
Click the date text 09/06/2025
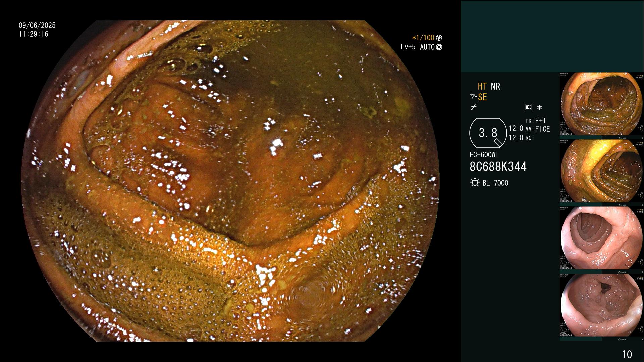point(37,25)
